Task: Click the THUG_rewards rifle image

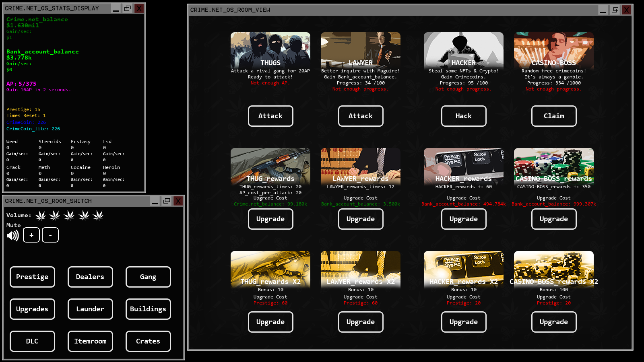Action: point(270,165)
